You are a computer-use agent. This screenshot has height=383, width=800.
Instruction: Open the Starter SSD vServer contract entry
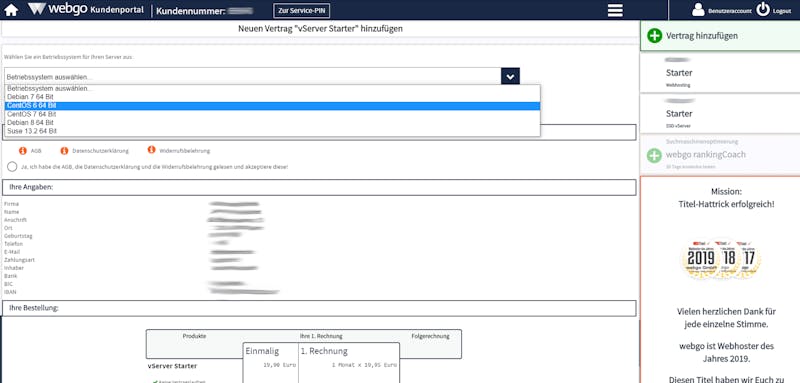tap(720, 113)
